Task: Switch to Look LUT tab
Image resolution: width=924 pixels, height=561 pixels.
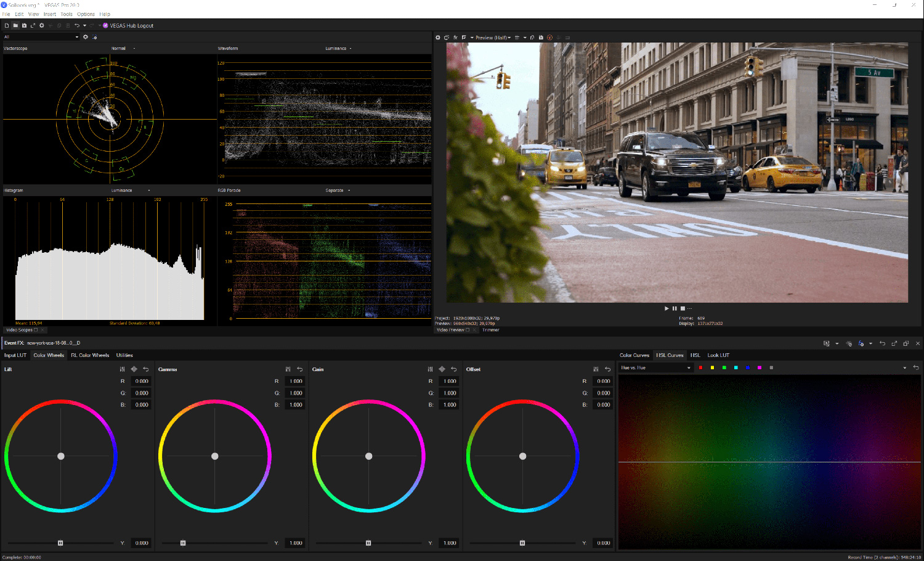Action: click(718, 355)
